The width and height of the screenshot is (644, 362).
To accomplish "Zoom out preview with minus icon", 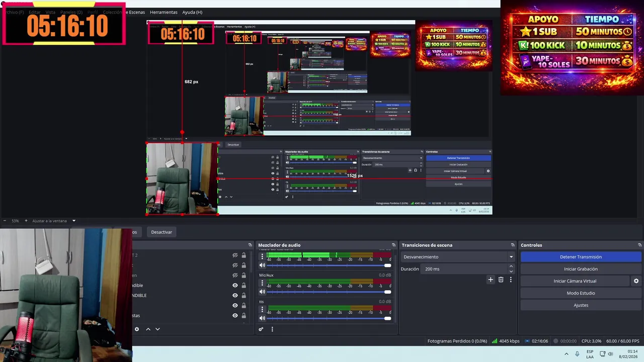I will (x=5, y=221).
